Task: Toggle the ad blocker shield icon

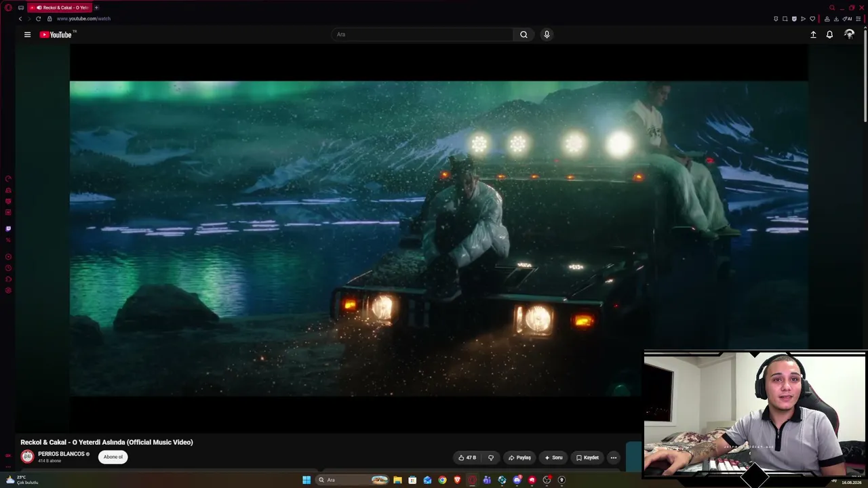Action: click(x=794, y=19)
